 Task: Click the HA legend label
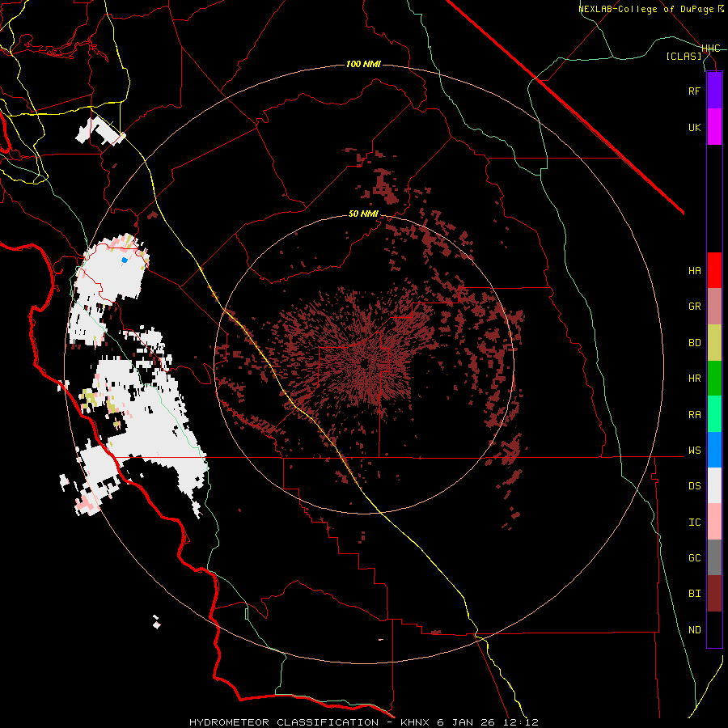click(x=694, y=271)
